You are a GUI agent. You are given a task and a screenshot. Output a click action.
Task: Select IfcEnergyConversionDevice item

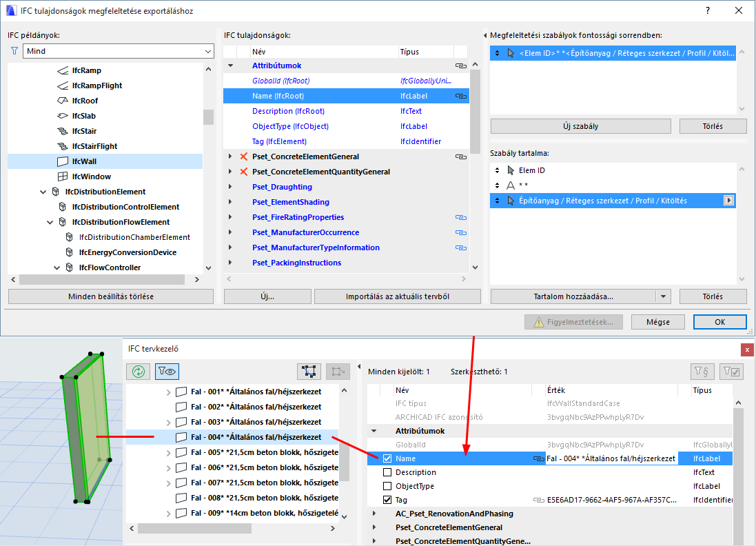click(127, 252)
